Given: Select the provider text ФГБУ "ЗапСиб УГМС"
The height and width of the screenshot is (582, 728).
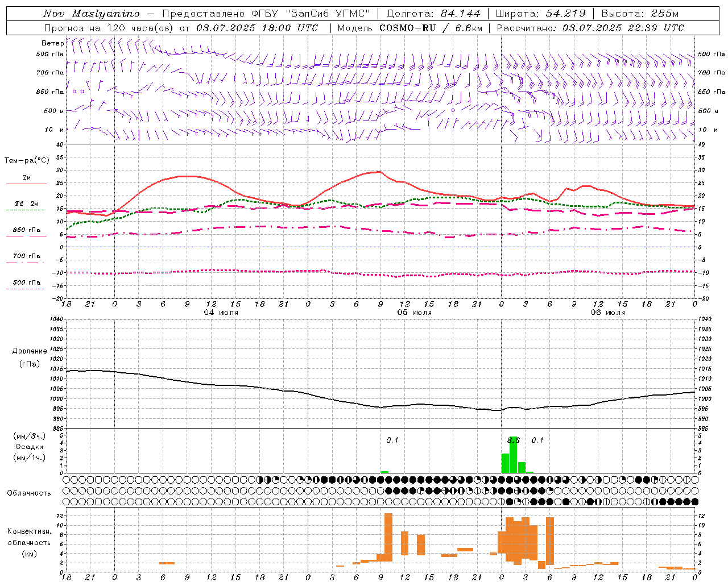Looking at the screenshot, I should click(x=310, y=14).
